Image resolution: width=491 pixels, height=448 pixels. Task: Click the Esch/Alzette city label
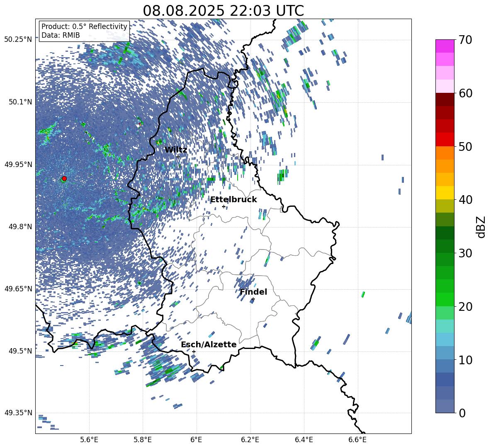pyautogui.click(x=209, y=344)
